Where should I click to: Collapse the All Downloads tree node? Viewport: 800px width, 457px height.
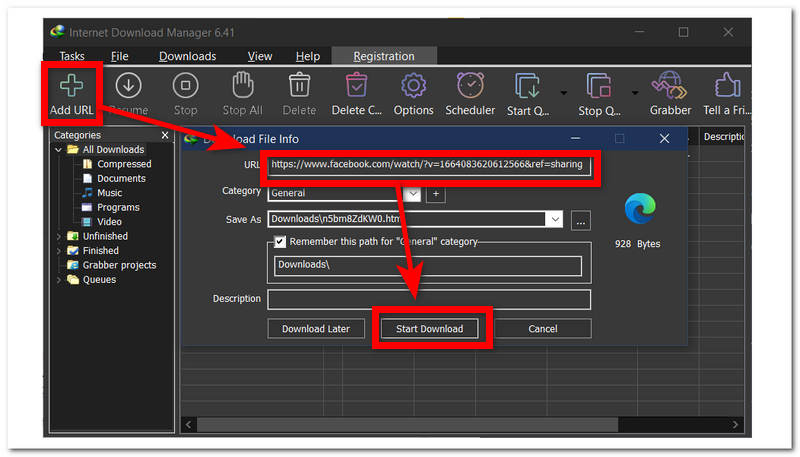click(59, 150)
